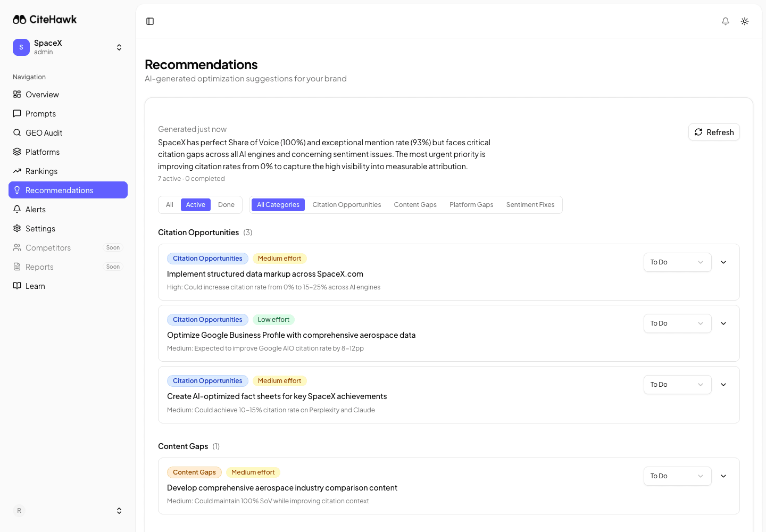This screenshot has width=766, height=532.
Task: Expand the aerospace industry comparison recommendation
Action: (x=723, y=476)
